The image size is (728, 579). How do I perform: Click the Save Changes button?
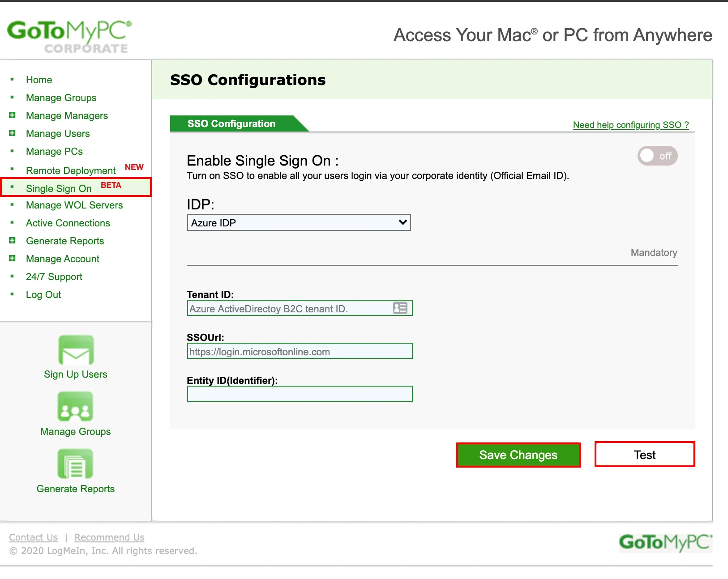point(518,455)
